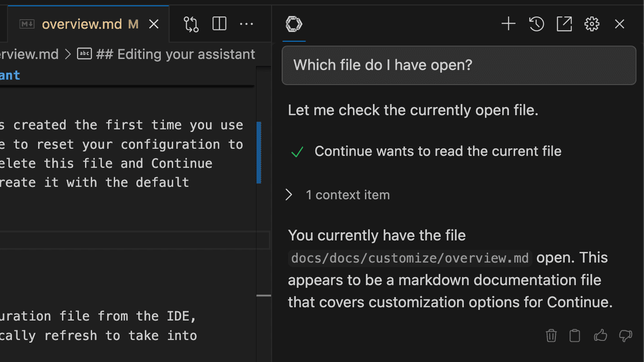
Task: Pop out Continue chat into new window
Action: click(x=564, y=24)
